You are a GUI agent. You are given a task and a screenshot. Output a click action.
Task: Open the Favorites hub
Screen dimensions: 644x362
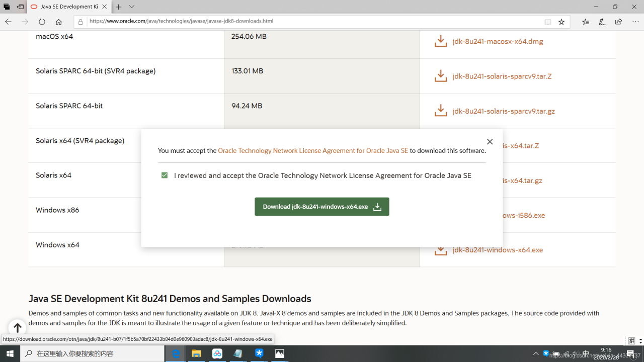point(585,22)
